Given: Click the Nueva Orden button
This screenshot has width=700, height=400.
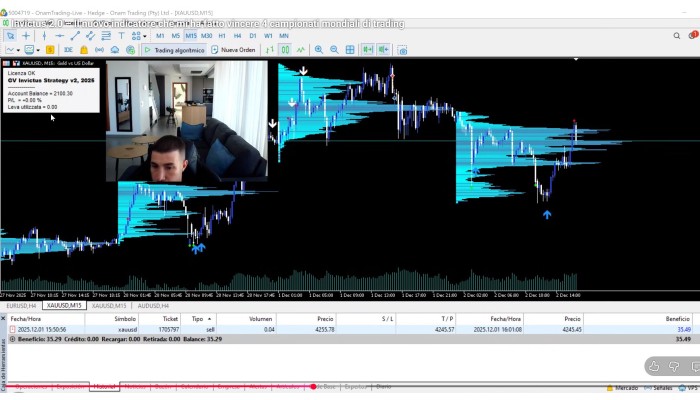Looking at the screenshot, I should pos(232,49).
